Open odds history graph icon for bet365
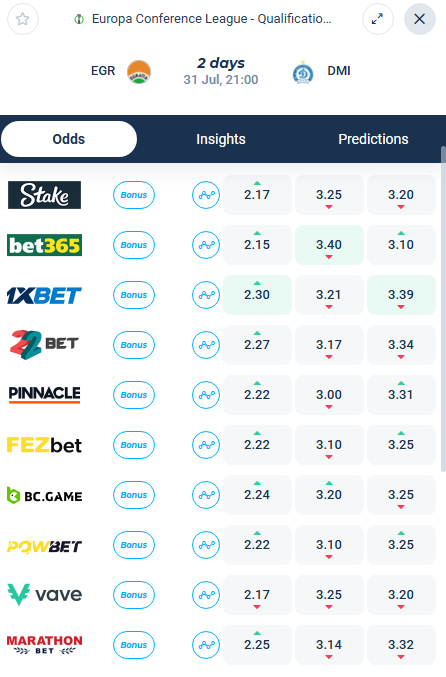 [x=206, y=245]
